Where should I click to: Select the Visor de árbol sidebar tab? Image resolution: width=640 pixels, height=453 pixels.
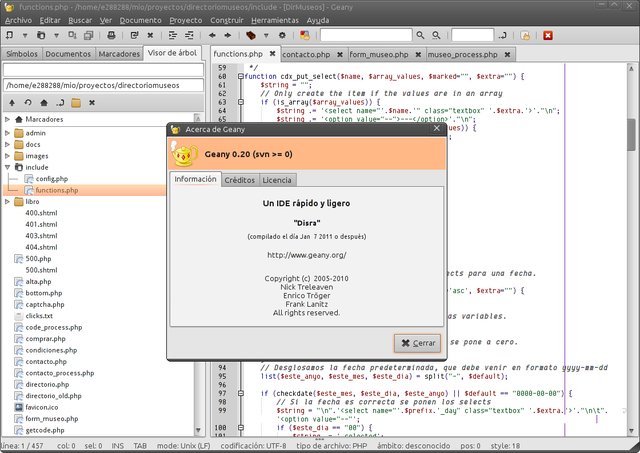(x=172, y=53)
